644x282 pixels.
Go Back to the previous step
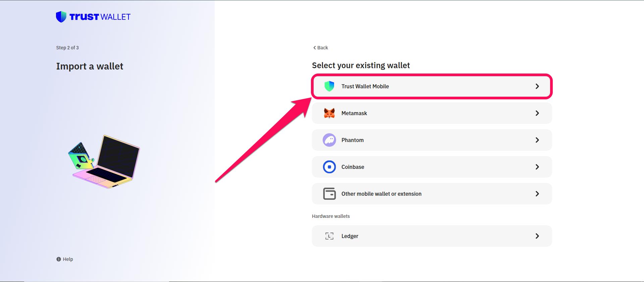(x=320, y=48)
